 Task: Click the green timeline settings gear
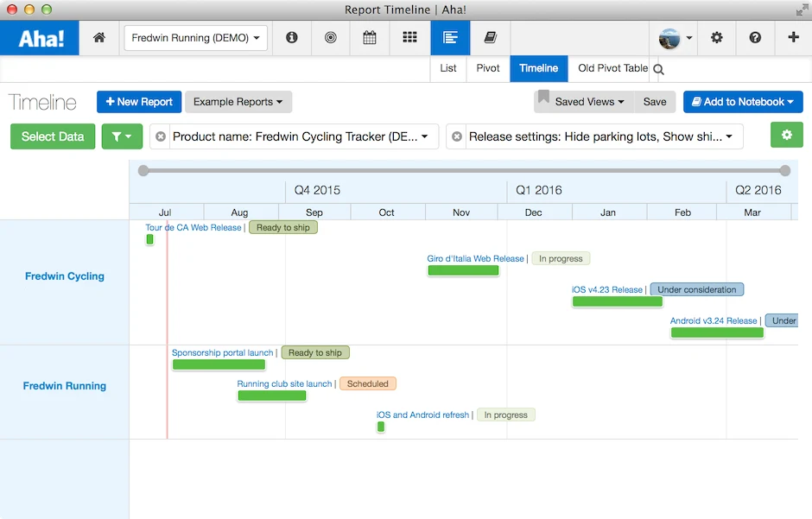click(x=787, y=135)
